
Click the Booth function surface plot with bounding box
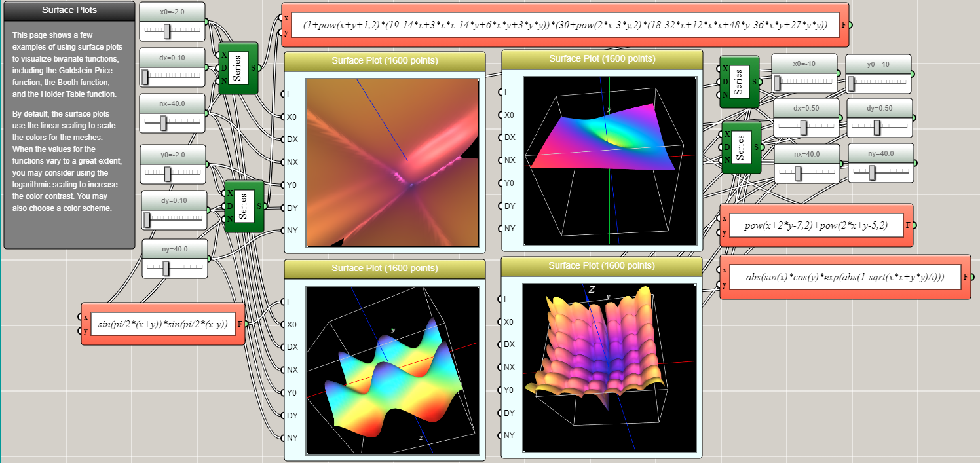[x=609, y=160]
